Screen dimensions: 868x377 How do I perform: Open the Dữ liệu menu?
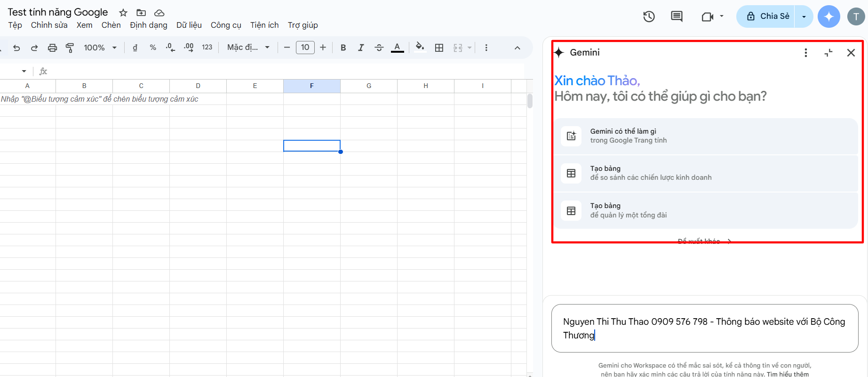[189, 25]
